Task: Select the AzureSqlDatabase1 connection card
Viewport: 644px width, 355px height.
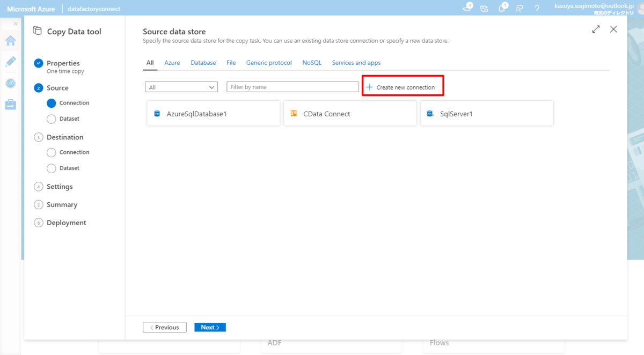Action: [x=214, y=113]
